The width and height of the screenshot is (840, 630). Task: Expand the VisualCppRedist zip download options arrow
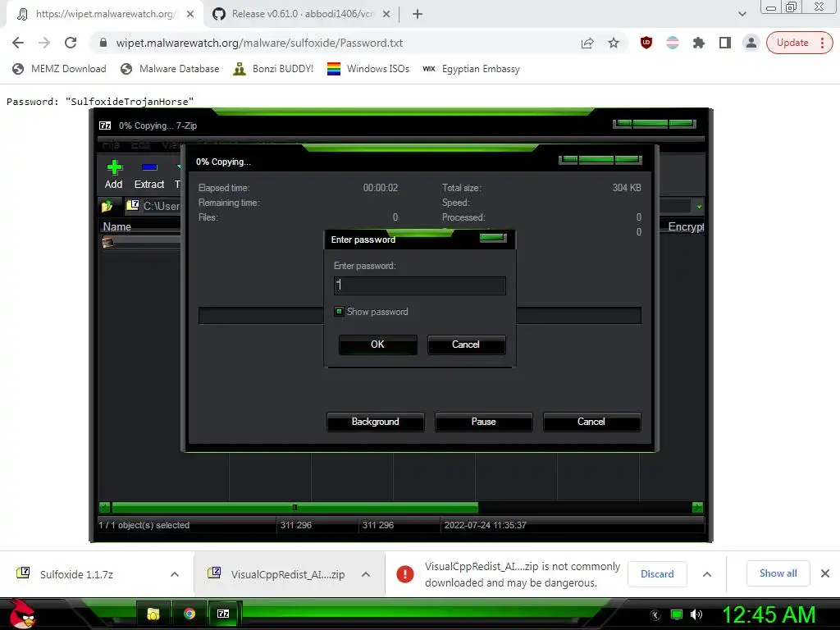(x=366, y=574)
